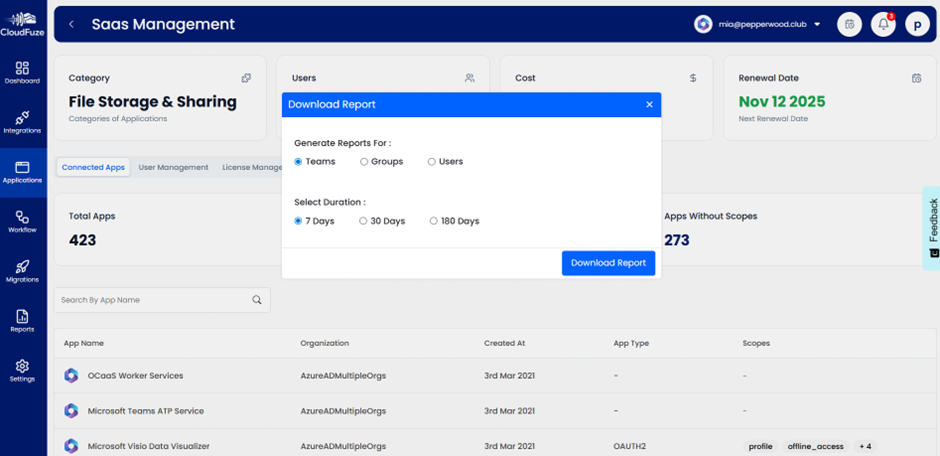Click the Apps Without Scopes '273' value
The width and height of the screenshot is (940, 456).
(676, 240)
